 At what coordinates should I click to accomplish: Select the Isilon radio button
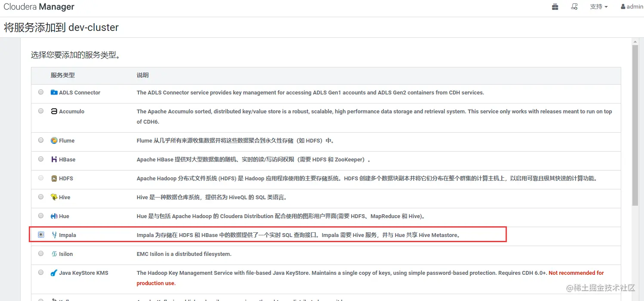pyautogui.click(x=41, y=253)
